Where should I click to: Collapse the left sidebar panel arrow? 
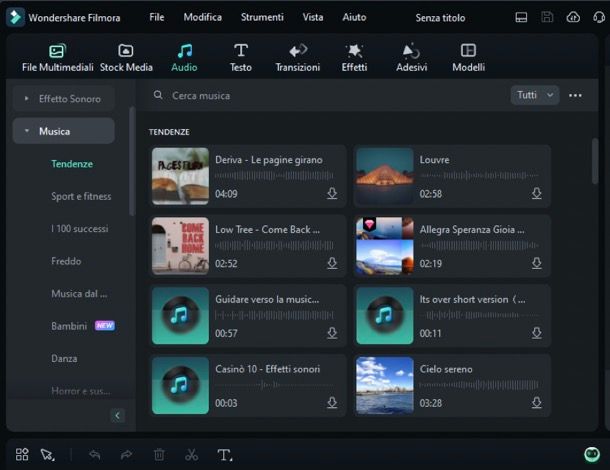[117, 415]
